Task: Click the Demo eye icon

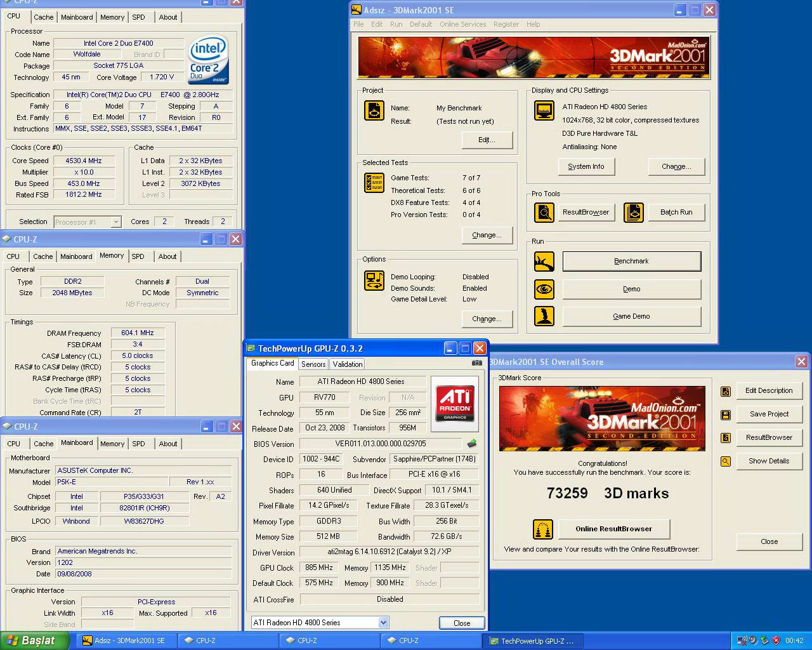Action: (544, 289)
